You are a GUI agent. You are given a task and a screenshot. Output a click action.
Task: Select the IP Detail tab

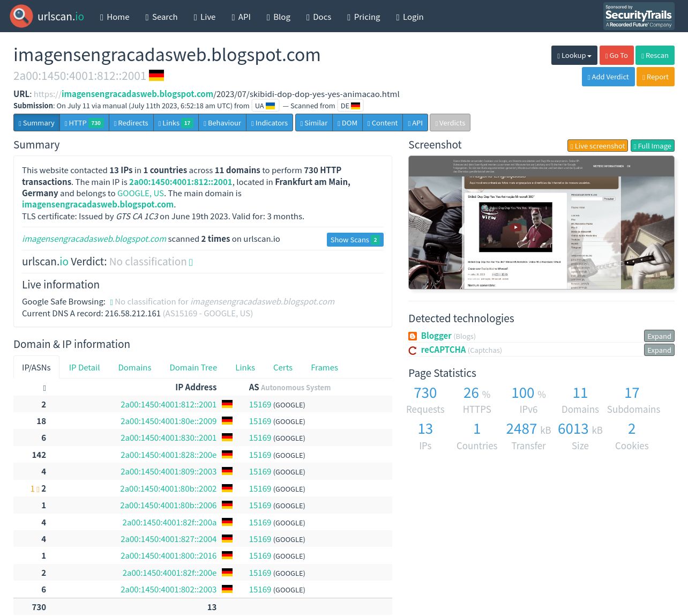pos(84,367)
